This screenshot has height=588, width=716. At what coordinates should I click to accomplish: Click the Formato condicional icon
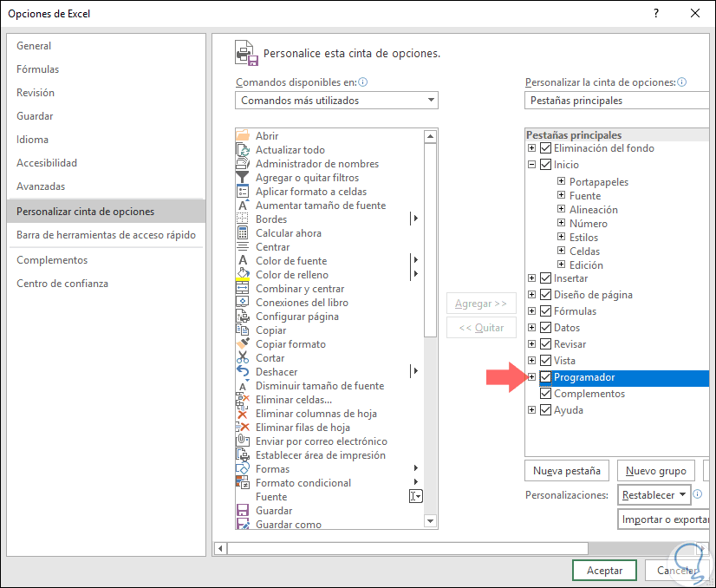pyautogui.click(x=243, y=482)
